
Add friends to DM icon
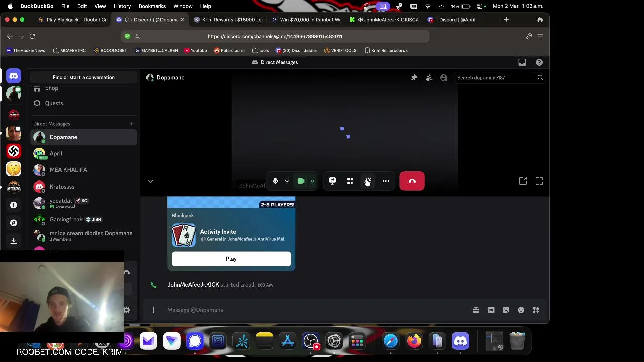click(x=429, y=78)
